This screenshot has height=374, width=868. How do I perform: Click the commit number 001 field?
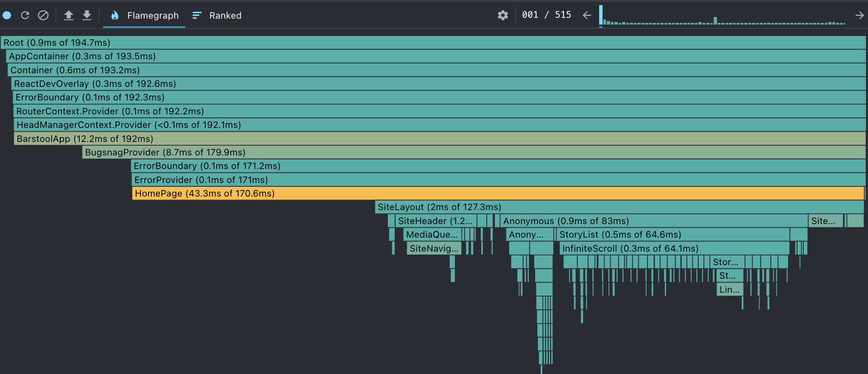(x=530, y=15)
